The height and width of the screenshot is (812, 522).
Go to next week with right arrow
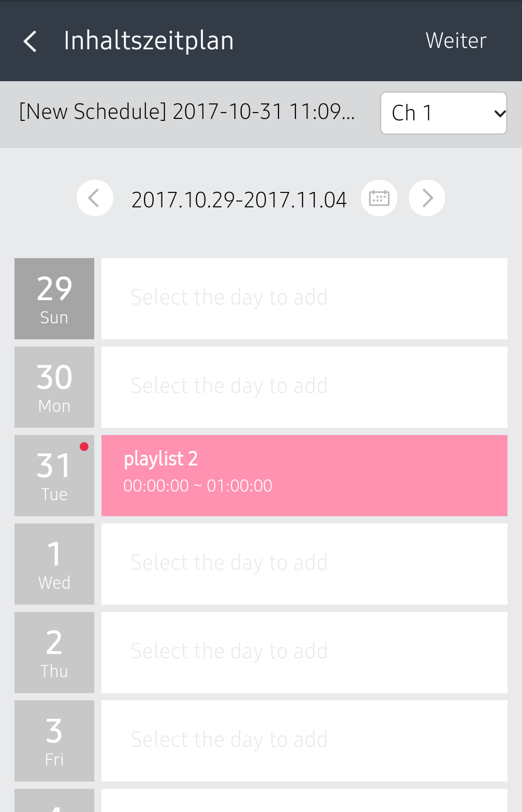pyautogui.click(x=427, y=198)
